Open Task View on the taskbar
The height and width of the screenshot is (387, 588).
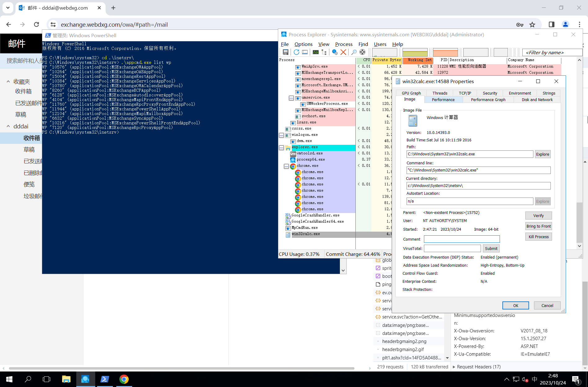click(x=47, y=379)
